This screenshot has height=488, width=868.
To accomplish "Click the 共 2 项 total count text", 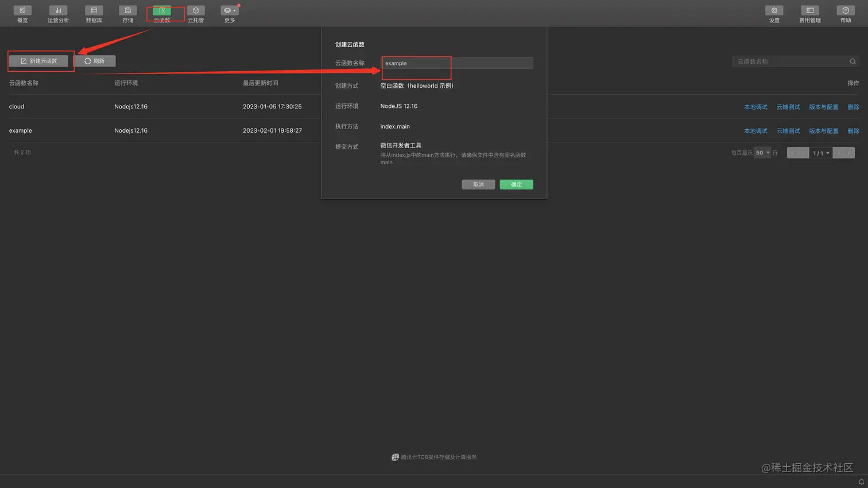I will (22, 153).
